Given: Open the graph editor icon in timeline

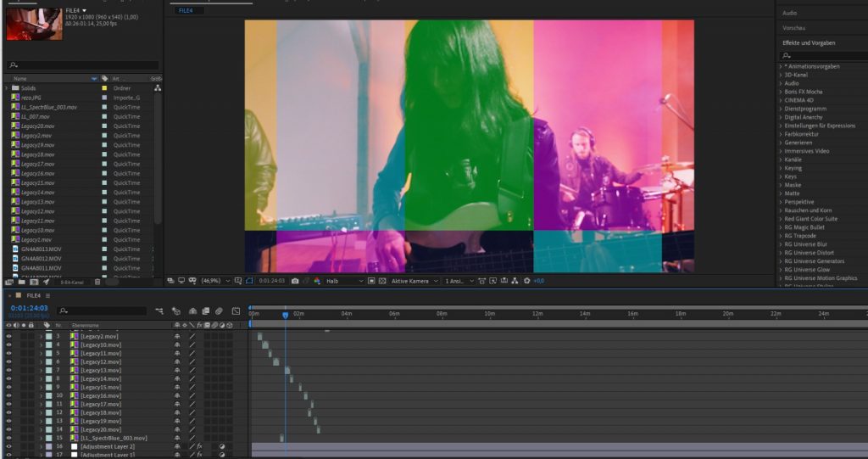Looking at the screenshot, I should [x=236, y=311].
